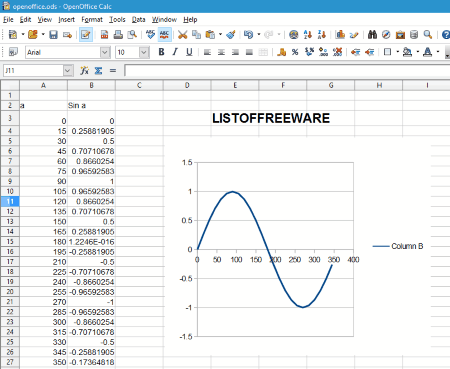Run the Spelling check icon

point(151,34)
